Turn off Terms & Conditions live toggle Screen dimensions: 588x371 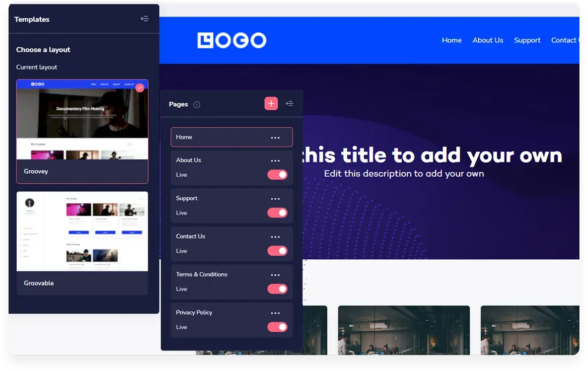click(x=277, y=289)
